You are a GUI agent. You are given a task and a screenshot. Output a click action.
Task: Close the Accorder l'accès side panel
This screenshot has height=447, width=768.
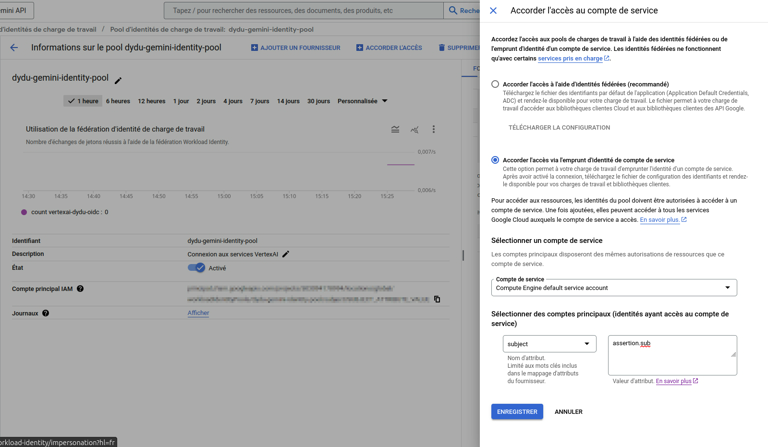pos(493,11)
